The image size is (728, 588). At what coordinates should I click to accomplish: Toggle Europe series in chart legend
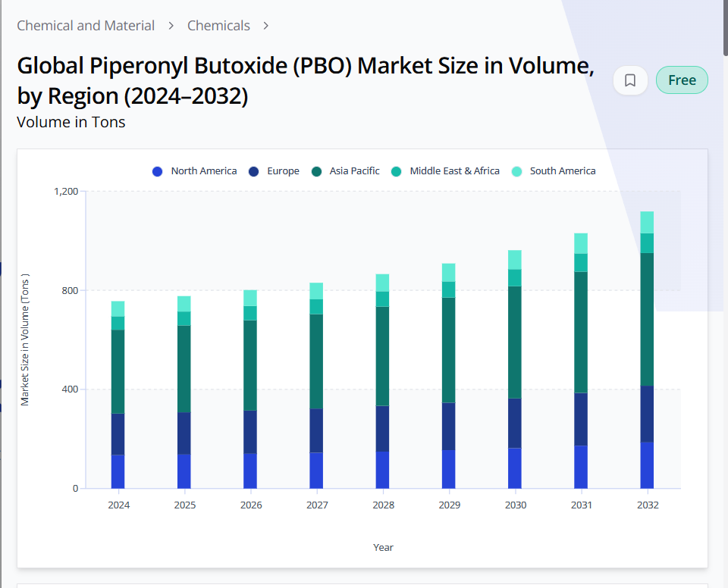click(283, 171)
